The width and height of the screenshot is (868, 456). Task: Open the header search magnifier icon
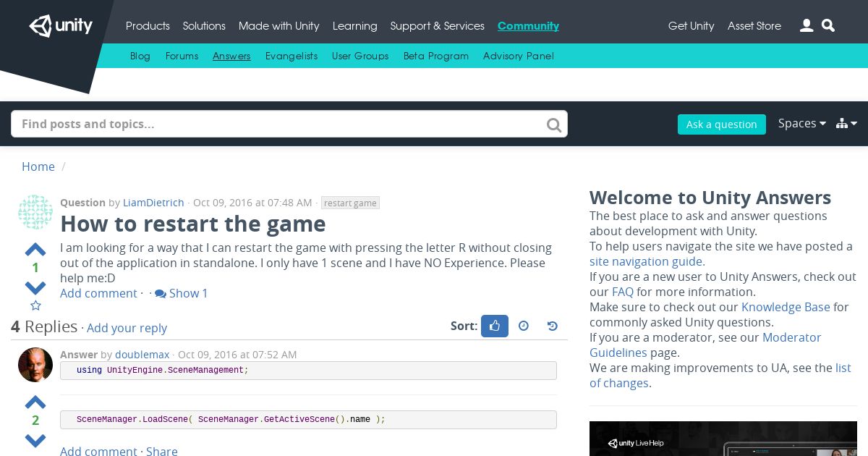point(829,25)
